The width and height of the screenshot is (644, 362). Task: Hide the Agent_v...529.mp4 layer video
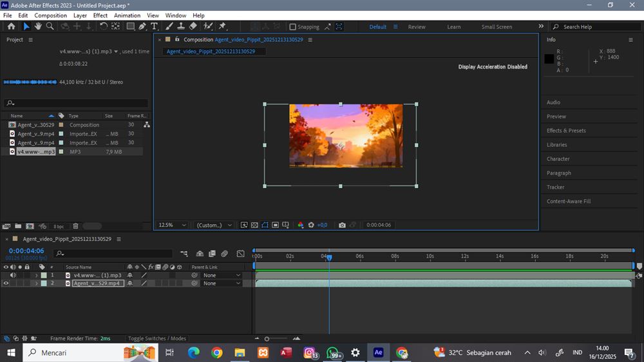click(x=6, y=283)
